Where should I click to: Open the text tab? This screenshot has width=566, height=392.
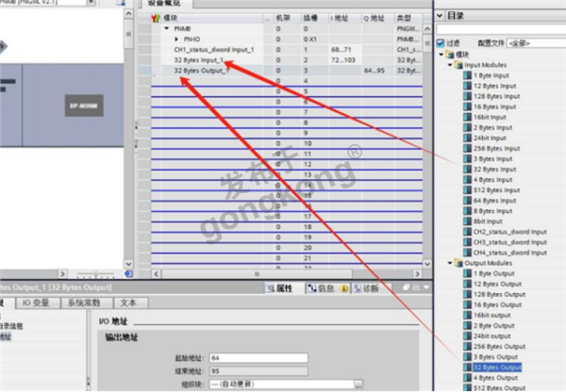pyautogui.click(x=129, y=302)
